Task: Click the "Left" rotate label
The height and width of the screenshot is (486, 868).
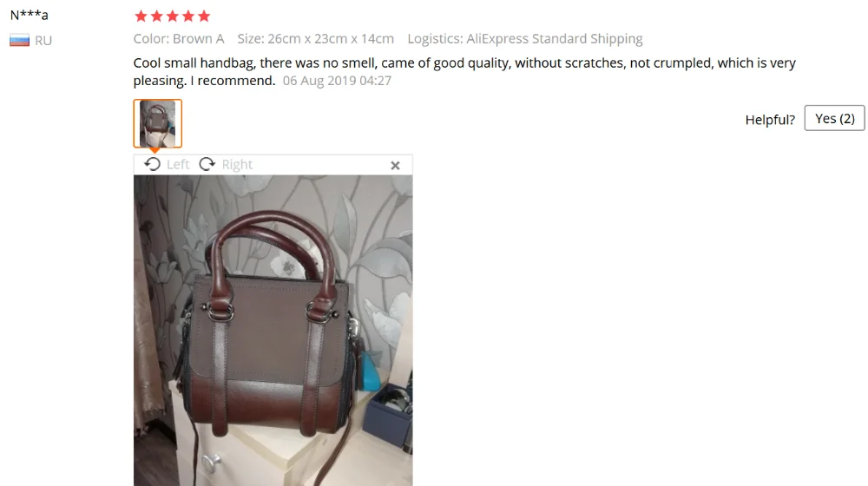Action: click(x=178, y=164)
